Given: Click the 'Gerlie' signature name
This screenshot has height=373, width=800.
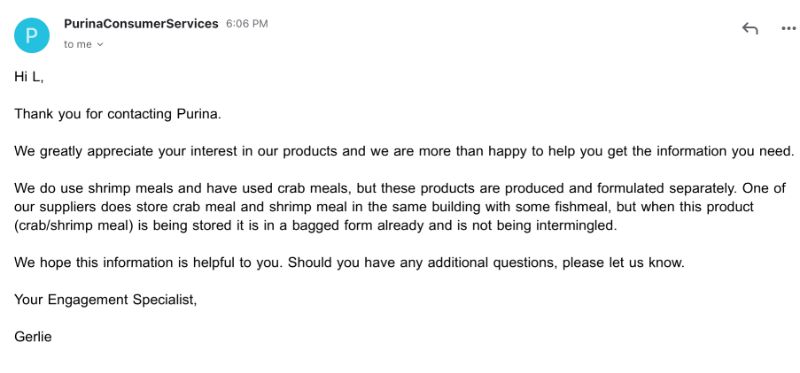Looking at the screenshot, I should [33, 337].
